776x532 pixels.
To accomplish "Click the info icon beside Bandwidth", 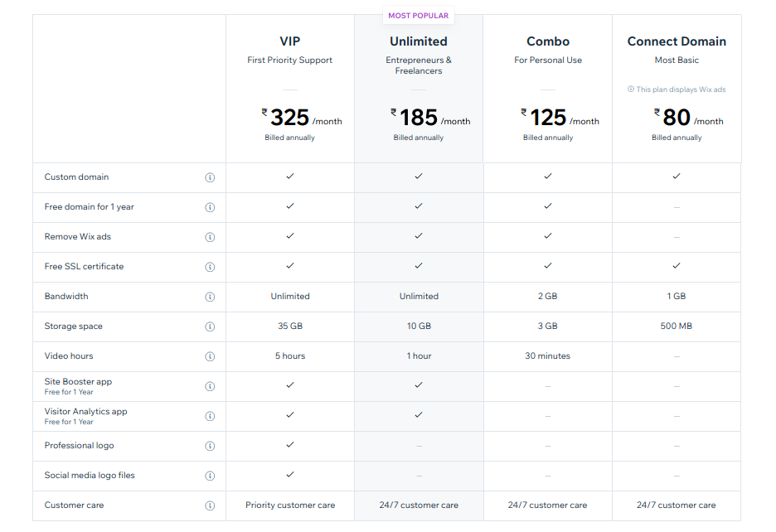I will (x=210, y=296).
